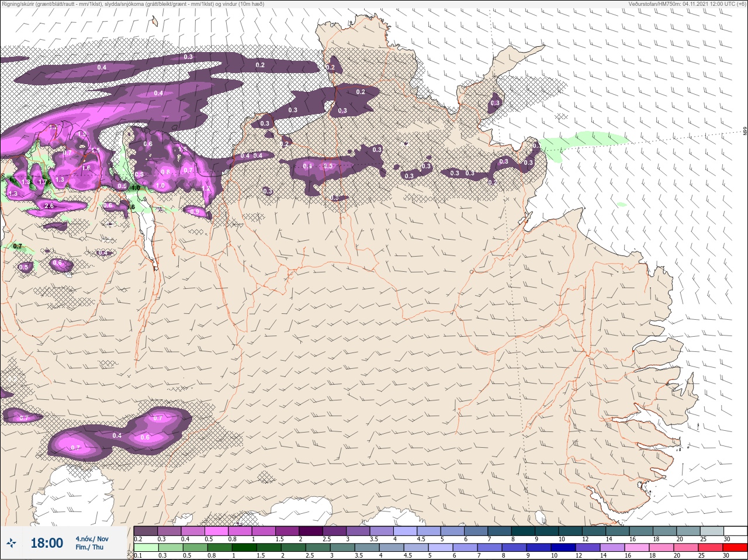Click the 18:00 forecast time label
Viewport: 748px width, 560px height.
click(x=47, y=543)
